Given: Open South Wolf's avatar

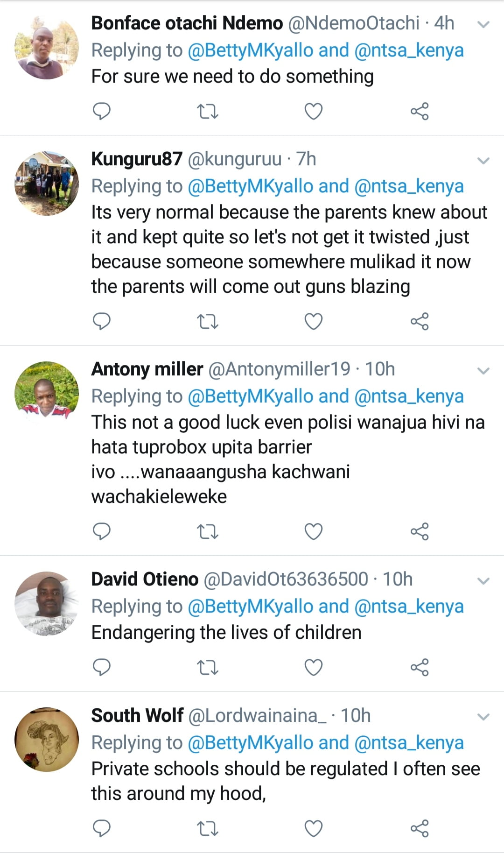Looking at the screenshot, I should point(47,739).
